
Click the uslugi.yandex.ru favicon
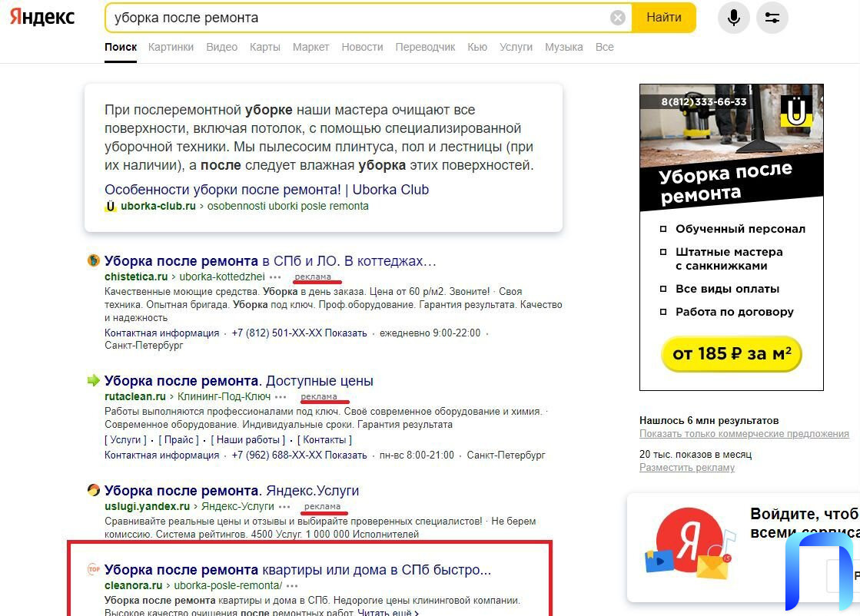point(94,490)
